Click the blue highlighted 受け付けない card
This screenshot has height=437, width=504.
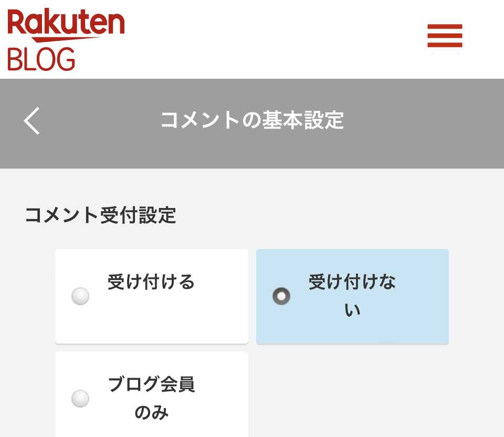coord(352,296)
